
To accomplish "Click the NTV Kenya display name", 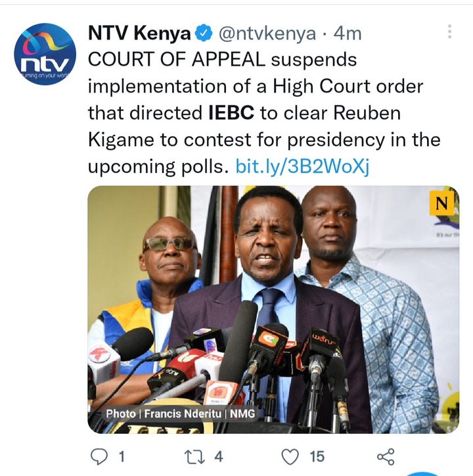I will click(x=139, y=33).
